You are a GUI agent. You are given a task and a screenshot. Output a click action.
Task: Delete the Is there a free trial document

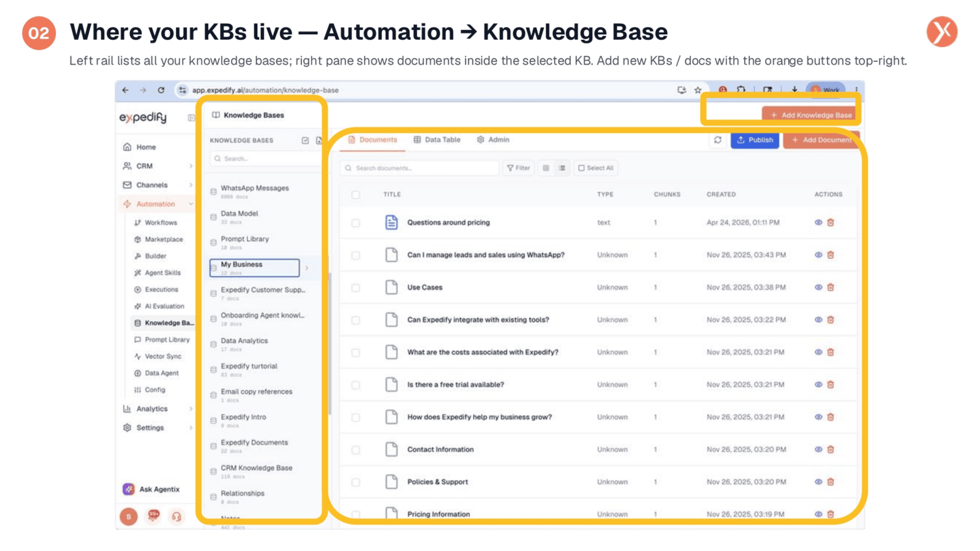coord(831,384)
